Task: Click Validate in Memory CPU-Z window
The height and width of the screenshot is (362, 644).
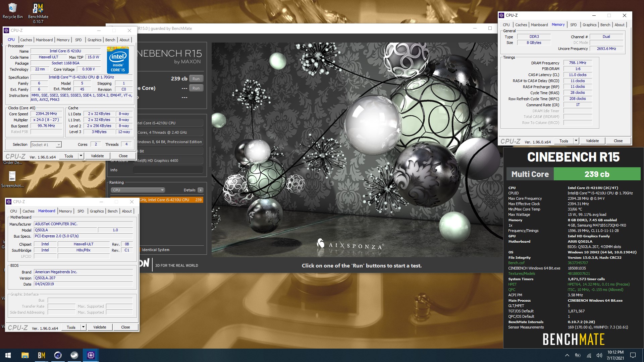Action: click(x=592, y=141)
